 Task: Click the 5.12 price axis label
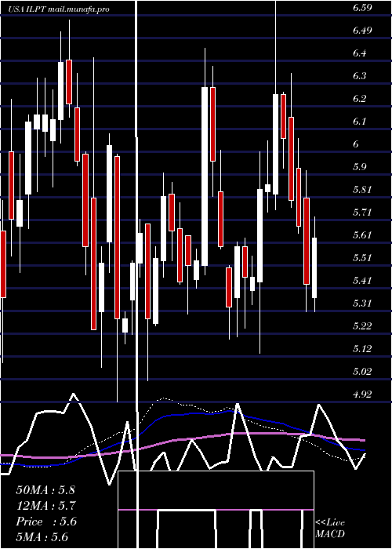(362, 349)
